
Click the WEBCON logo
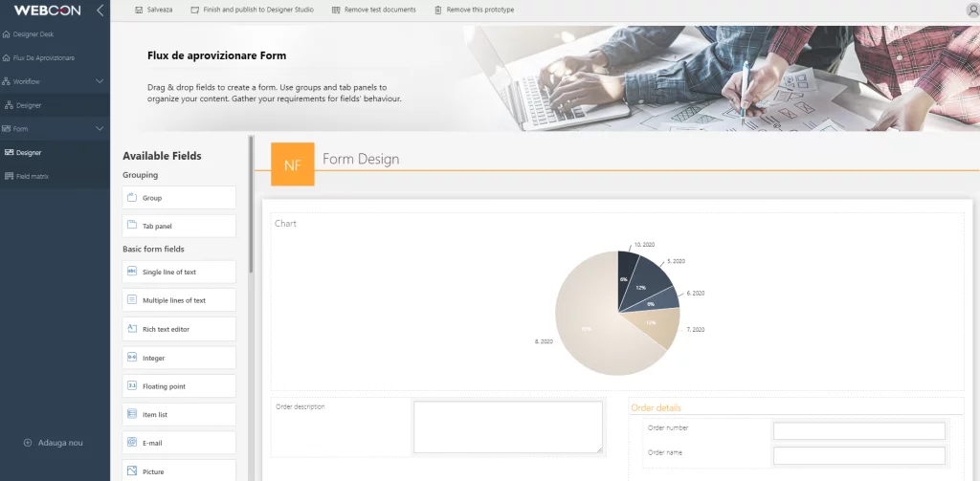pyautogui.click(x=49, y=10)
